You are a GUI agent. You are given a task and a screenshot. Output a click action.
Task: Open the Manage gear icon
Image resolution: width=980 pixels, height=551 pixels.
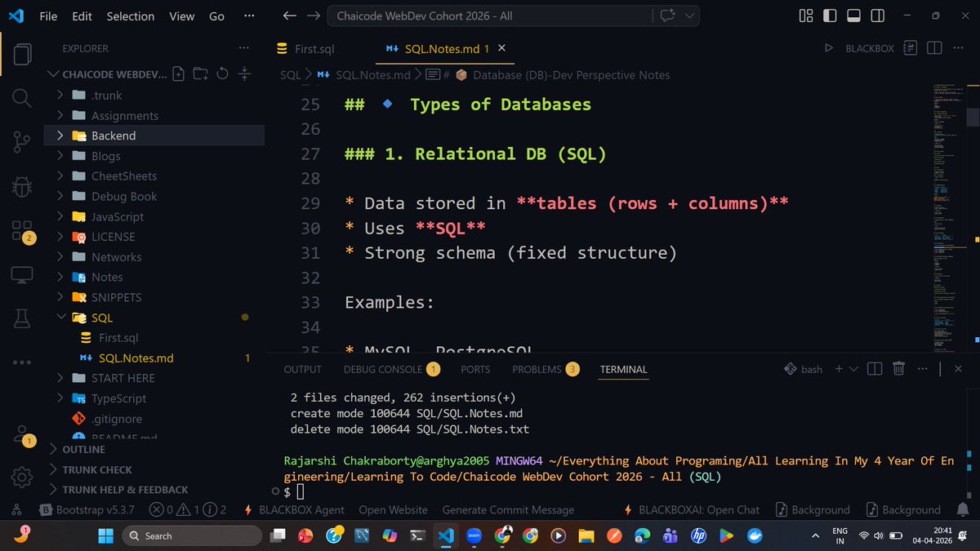(x=22, y=477)
